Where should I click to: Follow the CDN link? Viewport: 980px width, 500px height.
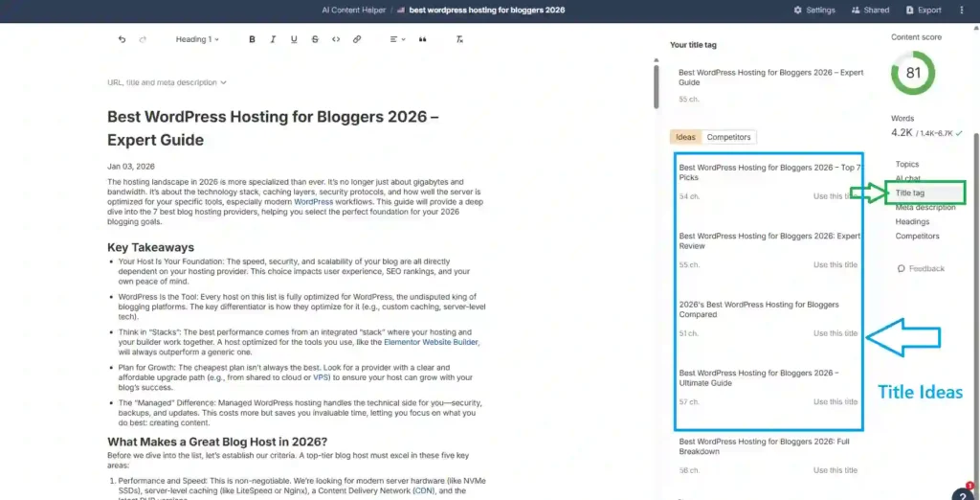422,491
